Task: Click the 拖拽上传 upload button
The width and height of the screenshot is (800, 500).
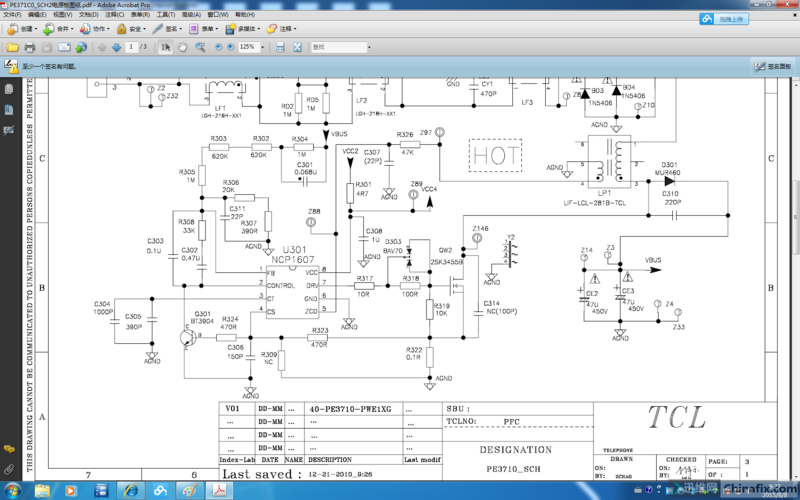Action: click(724, 19)
